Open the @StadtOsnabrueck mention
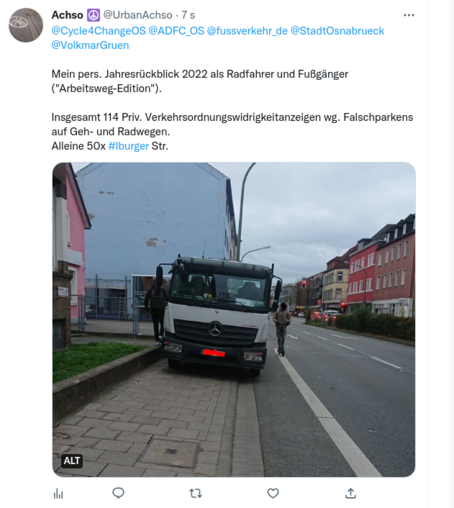454x508 pixels. (x=337, y=31)
